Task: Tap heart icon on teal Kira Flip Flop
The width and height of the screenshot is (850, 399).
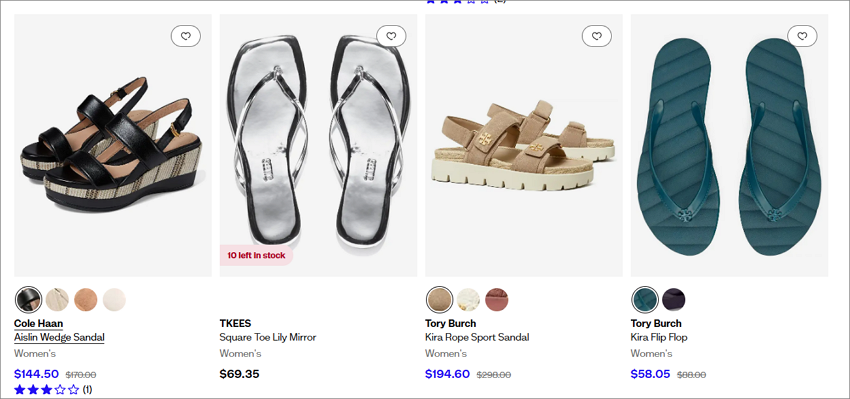Action: (802, 36)
